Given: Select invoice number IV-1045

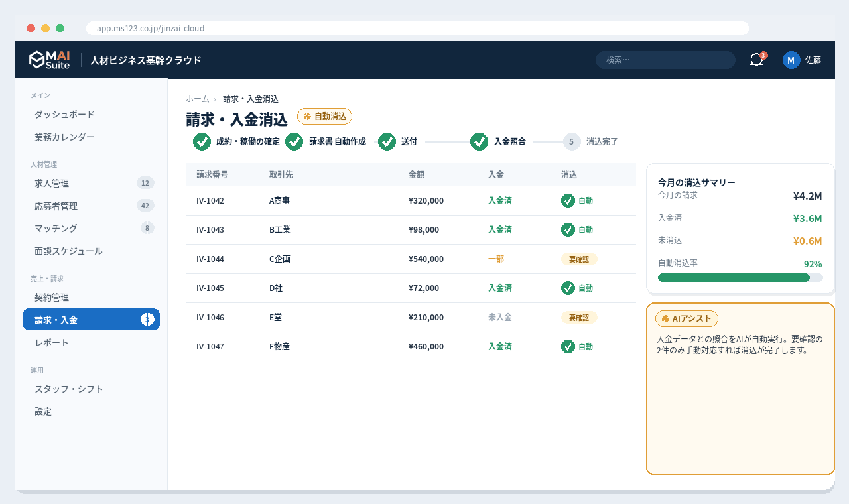Looking at the screenshot, I should point(210,288).
